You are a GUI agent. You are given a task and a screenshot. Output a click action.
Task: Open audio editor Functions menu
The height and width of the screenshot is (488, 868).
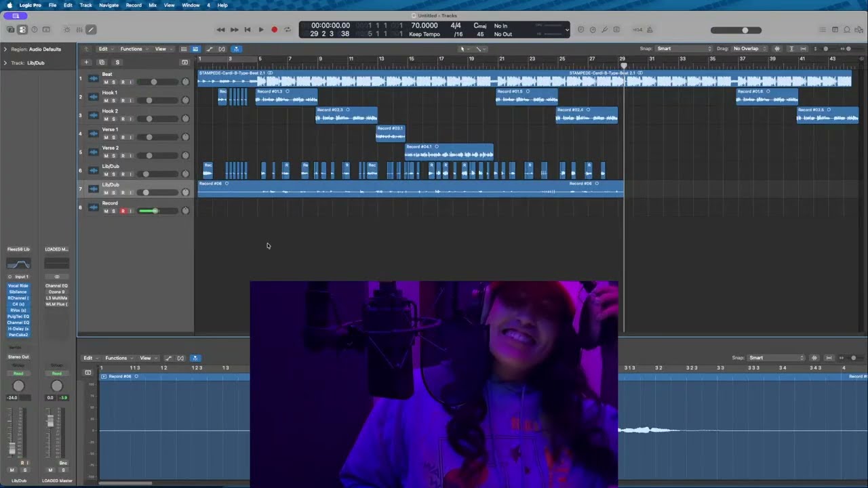point(117,358)
